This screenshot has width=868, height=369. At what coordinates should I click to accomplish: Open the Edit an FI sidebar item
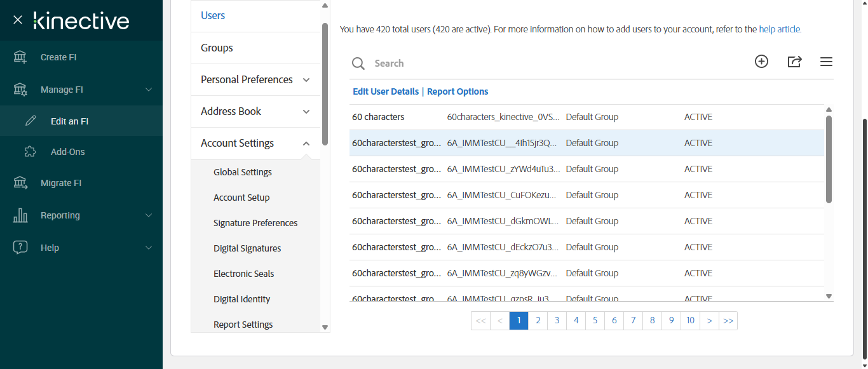pos(69,121)
